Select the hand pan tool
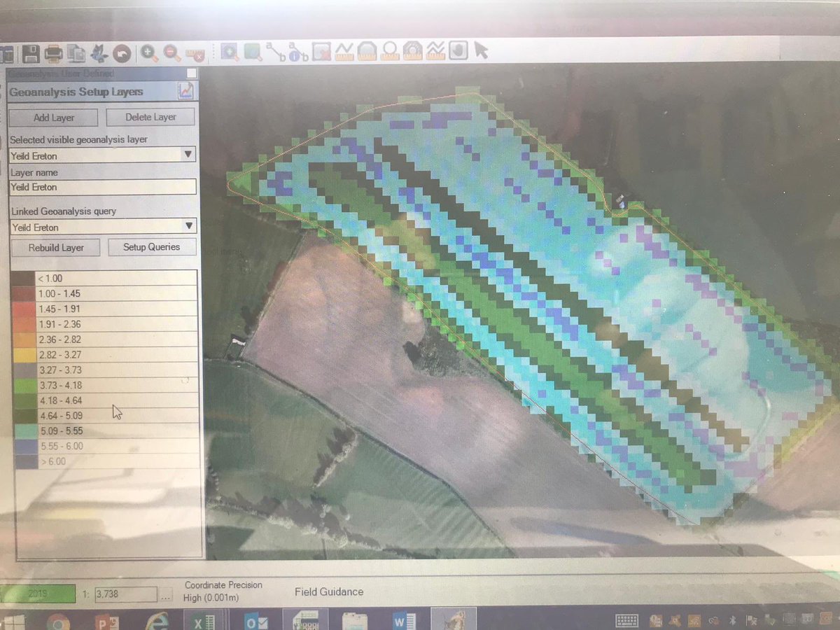Image resolution: width=840 pixels, height=630 pixels. pyautogui.click(x=458, y=51)
